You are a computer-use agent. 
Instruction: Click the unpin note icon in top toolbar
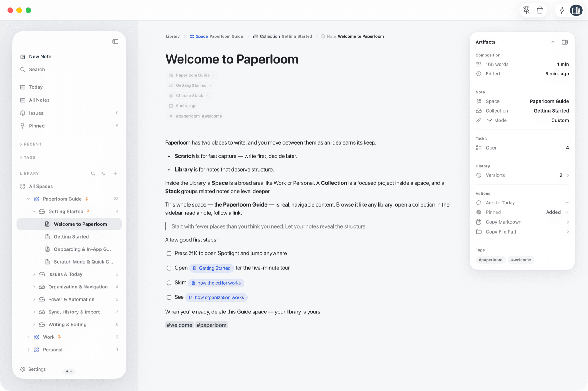(x=526, y=11)
